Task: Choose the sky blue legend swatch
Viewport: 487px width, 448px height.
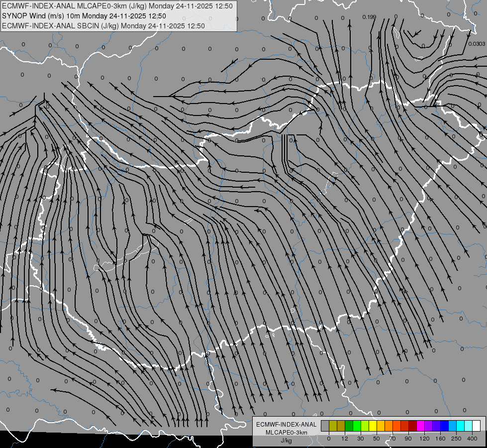Action: [452, 426]
